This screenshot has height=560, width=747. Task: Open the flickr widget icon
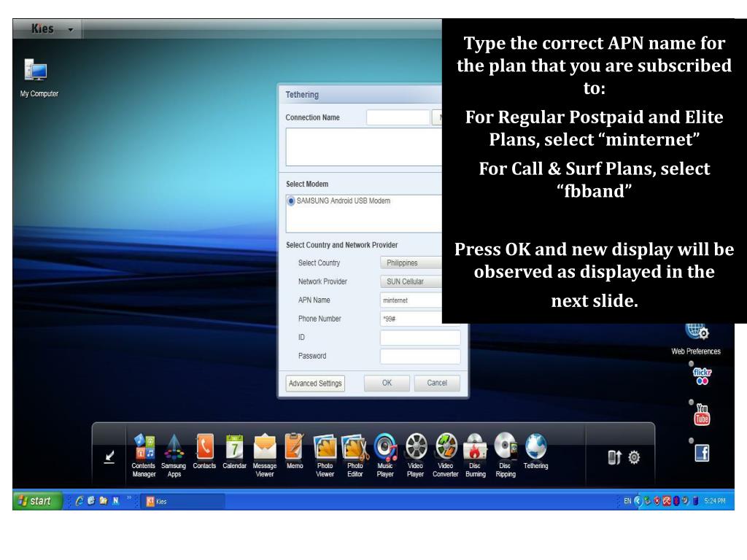(x=702, y=376)
